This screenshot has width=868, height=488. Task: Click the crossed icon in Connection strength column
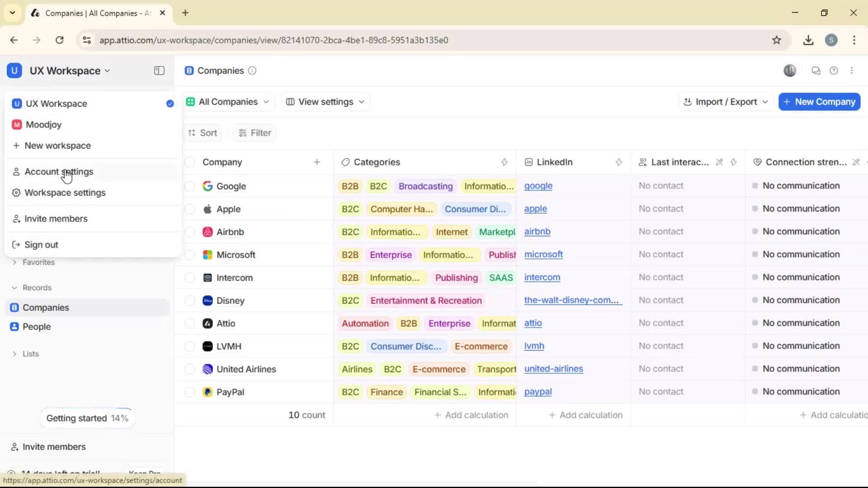(x=856, y=162)
